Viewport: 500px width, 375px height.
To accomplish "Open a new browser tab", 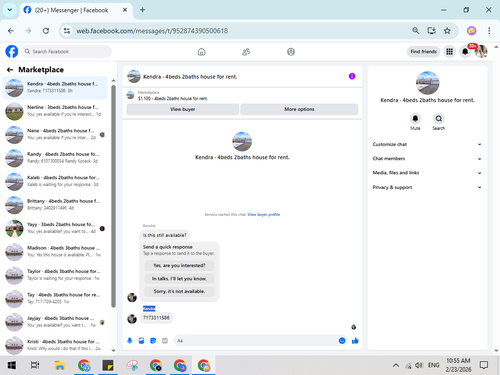I will (142, 10).
